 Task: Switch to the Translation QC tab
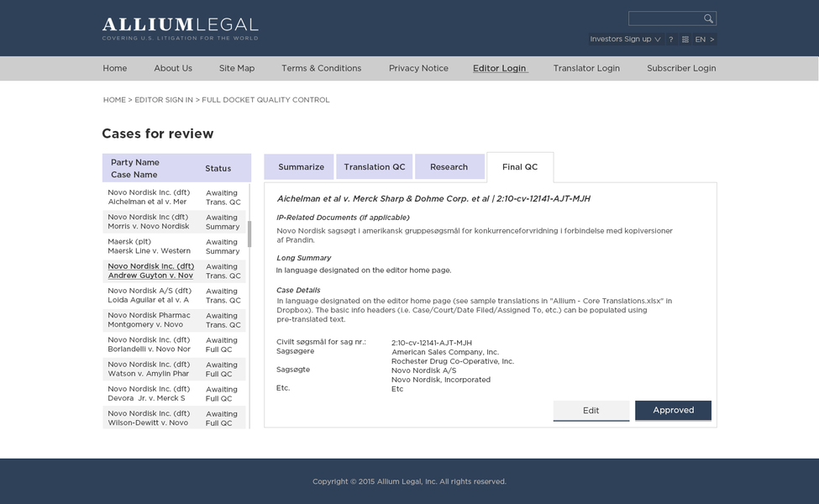click(375, 166)
